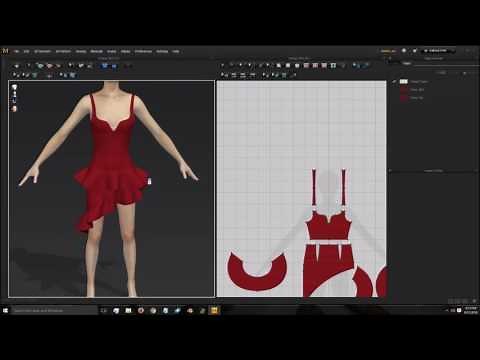The height and width of the screenshot is (360, 480).
Task: Open the 2D Pattern menu
Action: 63,51
